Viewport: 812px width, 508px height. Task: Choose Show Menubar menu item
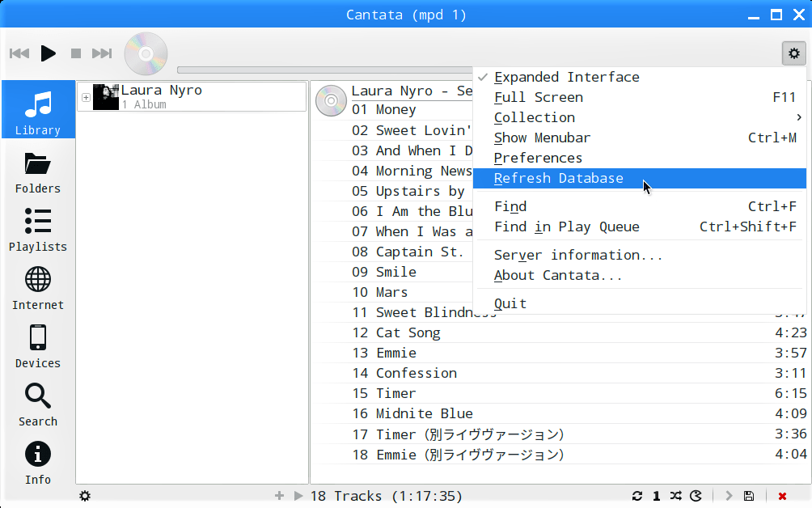coord(640,138)
